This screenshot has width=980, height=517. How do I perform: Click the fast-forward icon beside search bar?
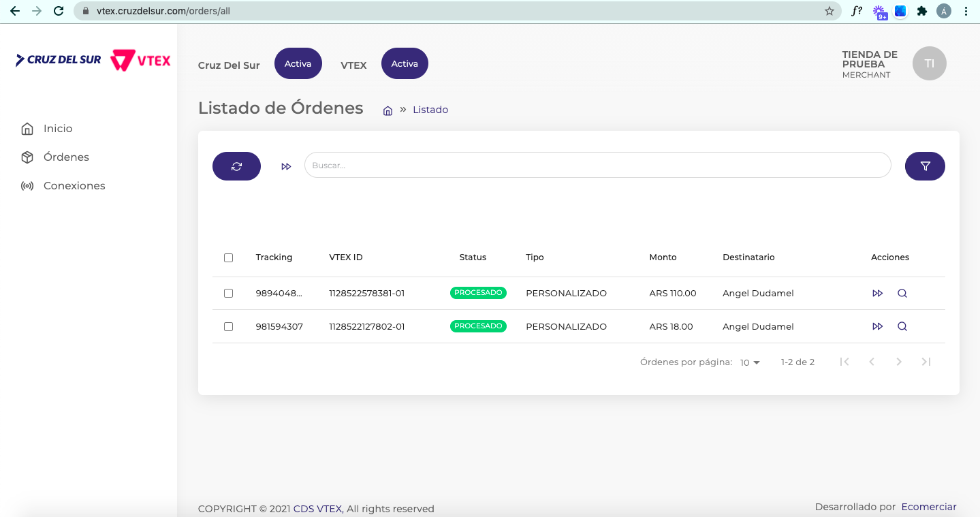pyautogui.click(x=286, y=166)
